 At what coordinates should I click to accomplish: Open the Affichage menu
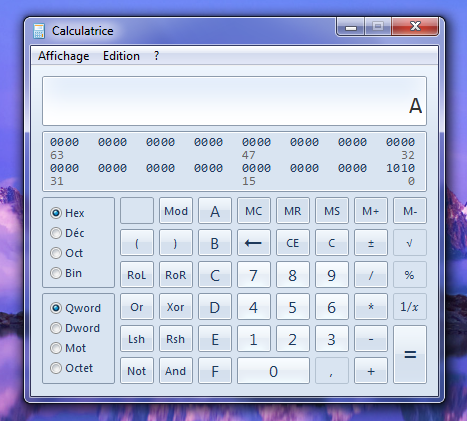pyautogui.click(x=64, y=56)
